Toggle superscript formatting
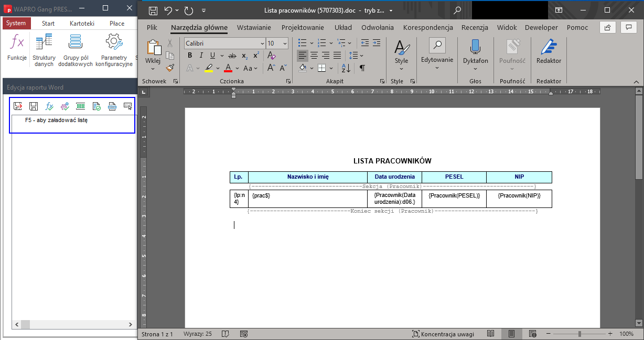 click(256, 56)
